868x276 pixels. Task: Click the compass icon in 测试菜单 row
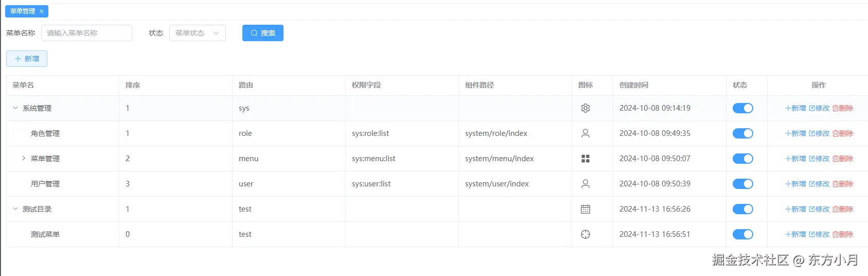(585, 234)
